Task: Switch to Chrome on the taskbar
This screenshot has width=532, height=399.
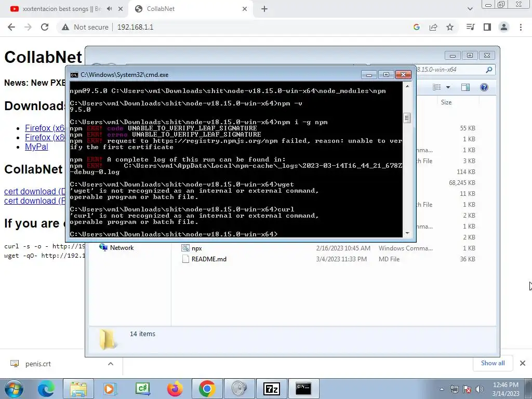Action: (x=207, y=389)
